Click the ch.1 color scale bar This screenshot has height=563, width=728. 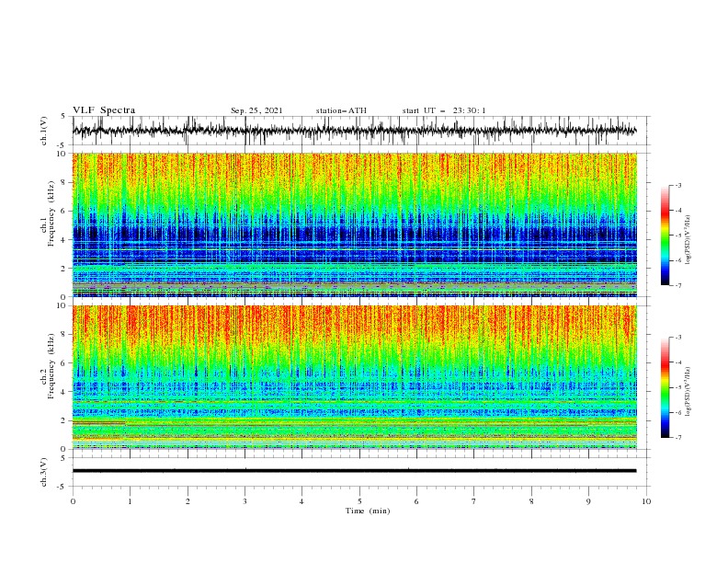tap(665, 236)
